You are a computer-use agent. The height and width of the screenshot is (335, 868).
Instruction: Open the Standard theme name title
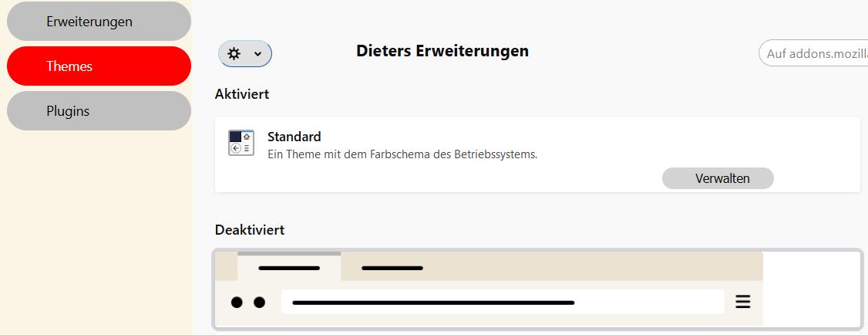[x=294, y=137]
